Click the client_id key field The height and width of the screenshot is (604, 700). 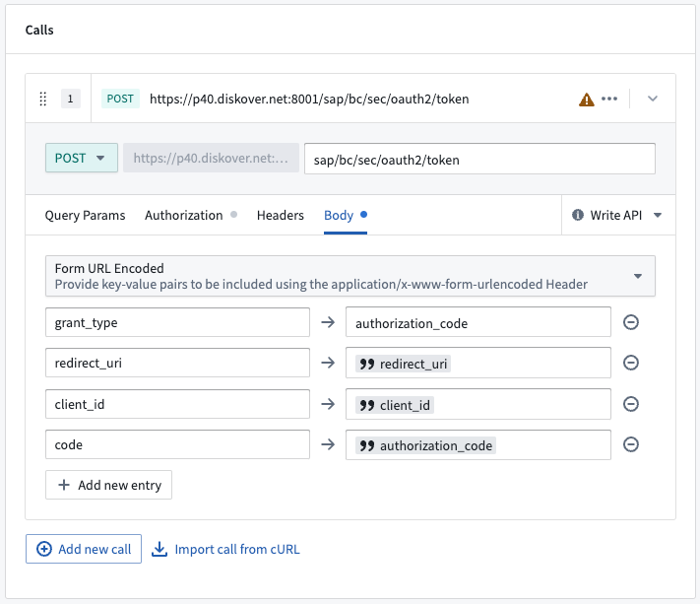(x=177, y=404)
